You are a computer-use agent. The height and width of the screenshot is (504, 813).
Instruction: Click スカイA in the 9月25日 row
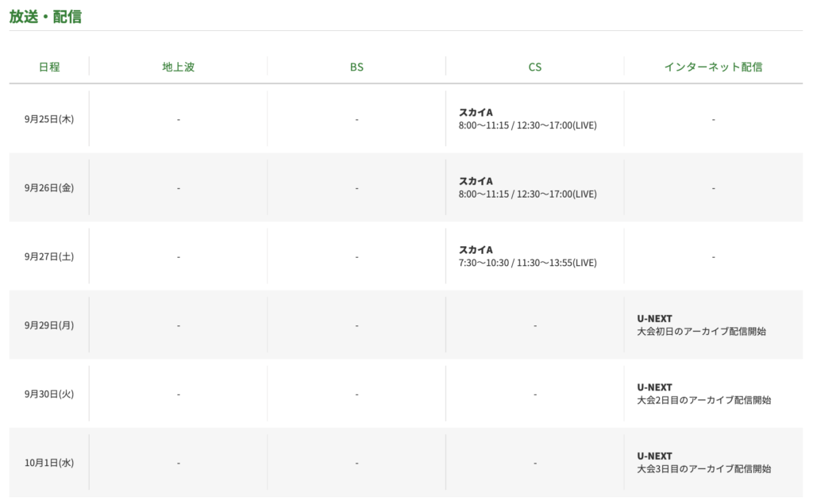click(476, 113)
